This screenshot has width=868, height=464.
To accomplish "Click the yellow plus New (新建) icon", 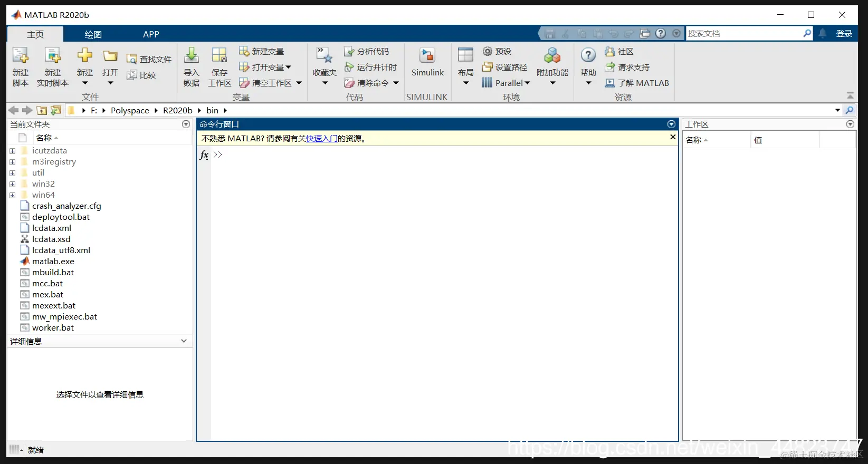I will [x=84, y=55].
